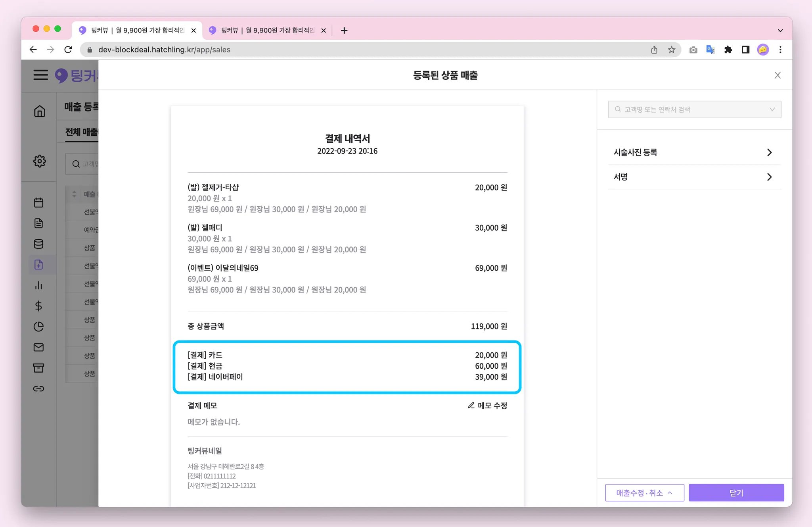This screenshot has width=812, height=527.
Task: Open the mail envelope sidebar icon
Action: coord(38,347)
